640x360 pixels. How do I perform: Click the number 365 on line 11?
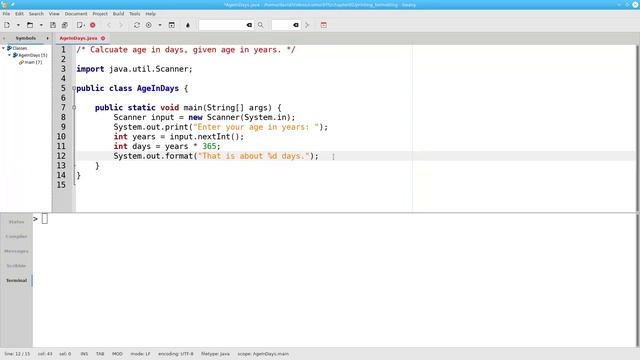[209, 146]
